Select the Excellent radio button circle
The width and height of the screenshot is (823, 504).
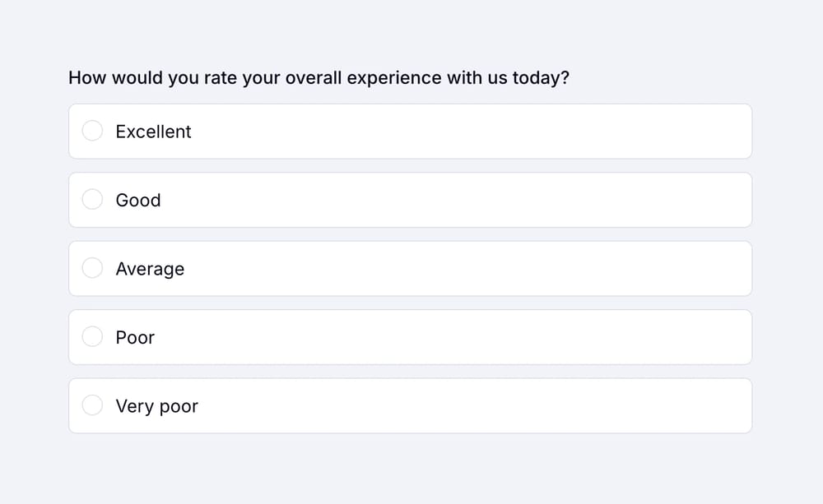(x=92, y=132)
